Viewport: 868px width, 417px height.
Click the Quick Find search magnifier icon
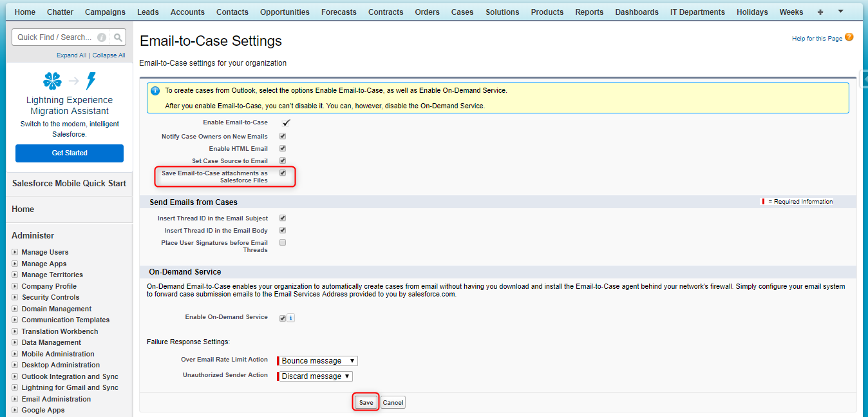(118, 37)
